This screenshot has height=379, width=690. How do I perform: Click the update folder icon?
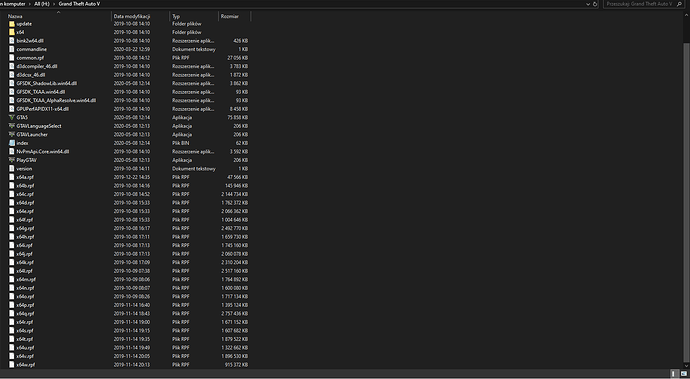pos(12,24)
